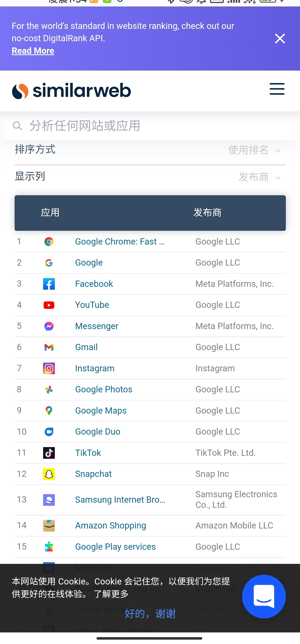The image size is (300, 644).
Task: Focus the 分析任何网站或应用 search field
Action: pyautogui.click(x=150, y=126)
